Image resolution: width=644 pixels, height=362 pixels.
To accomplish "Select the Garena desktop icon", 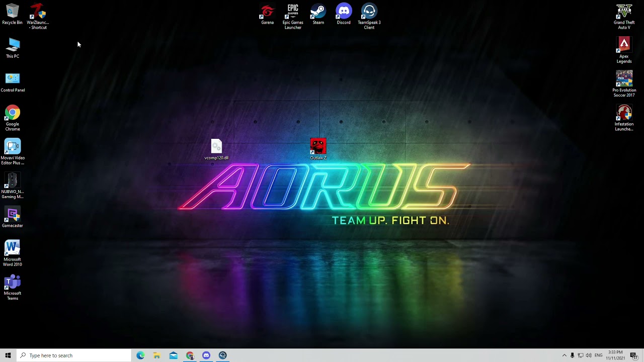I will (268, 14).
